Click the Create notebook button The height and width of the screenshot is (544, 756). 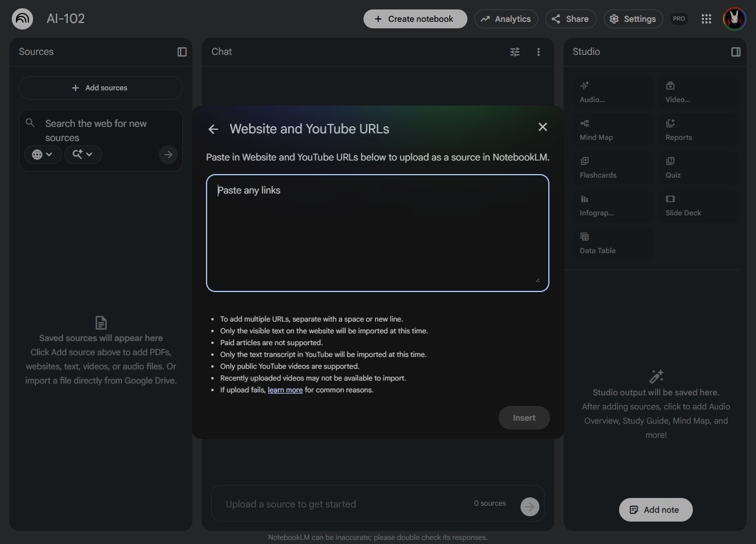click(415, 19)
